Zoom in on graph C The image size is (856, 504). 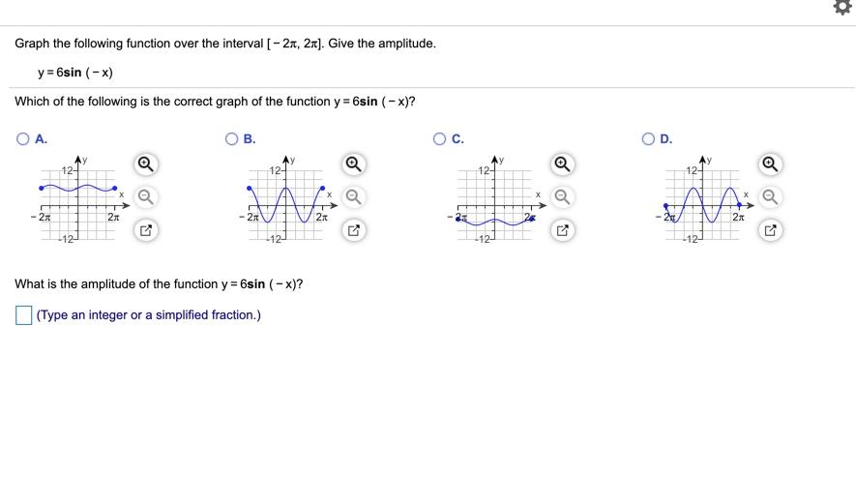coord(562,164)
